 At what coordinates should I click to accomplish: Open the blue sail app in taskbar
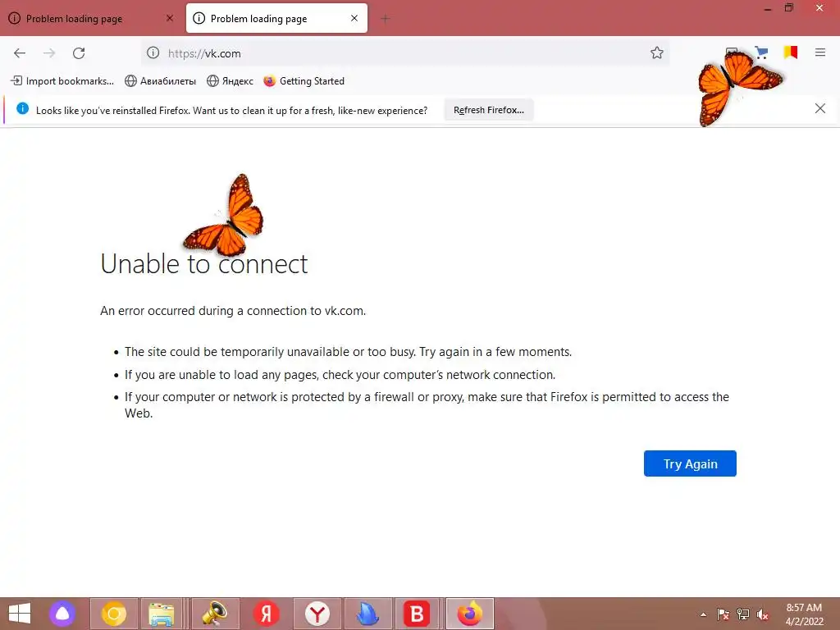368,614
